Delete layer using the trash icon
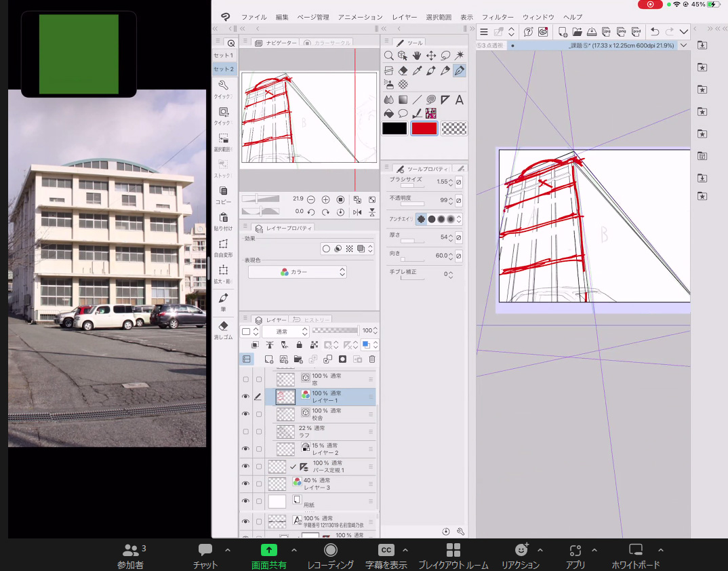The image size is (728, 571). (371, 359)
